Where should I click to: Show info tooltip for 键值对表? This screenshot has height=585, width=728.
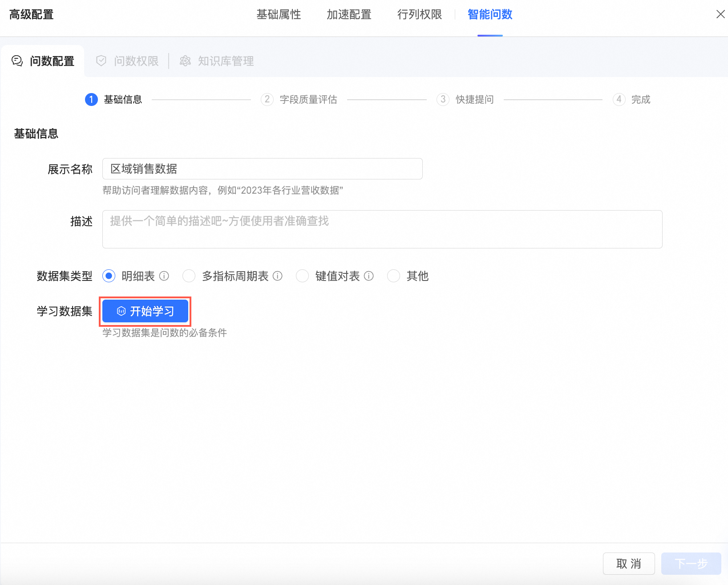click(369, 276)
